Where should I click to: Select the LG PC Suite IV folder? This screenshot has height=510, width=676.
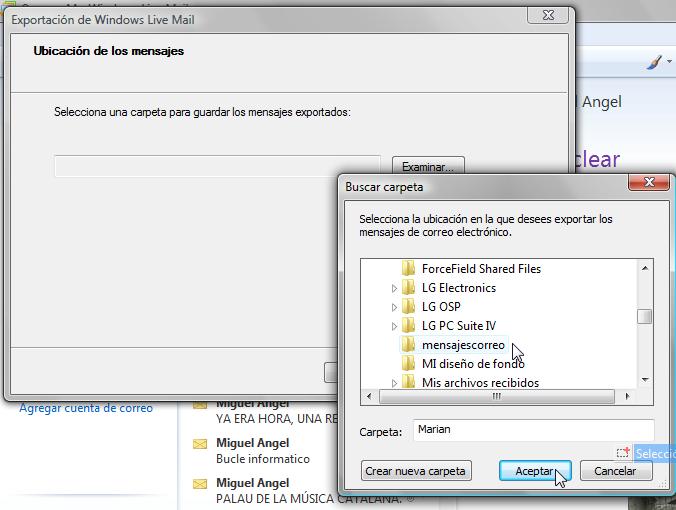(459, 326)
